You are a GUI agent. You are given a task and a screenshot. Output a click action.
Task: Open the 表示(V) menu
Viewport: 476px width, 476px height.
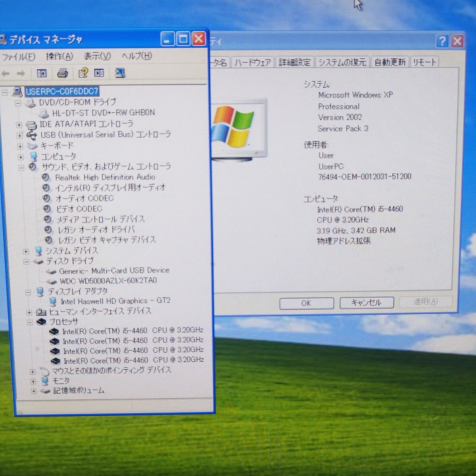pyautogui.click(x=97, y=56)
